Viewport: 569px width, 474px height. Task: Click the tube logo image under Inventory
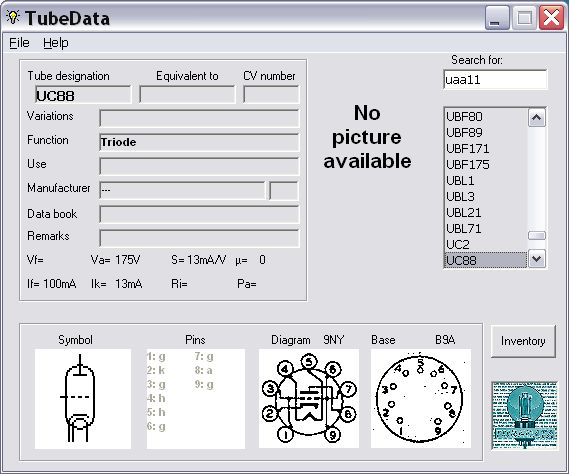click(x=525, y=415)
